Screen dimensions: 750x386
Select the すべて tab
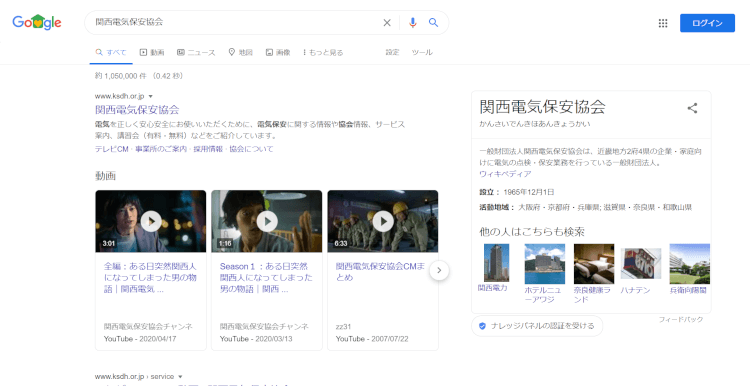coord(111,52)
